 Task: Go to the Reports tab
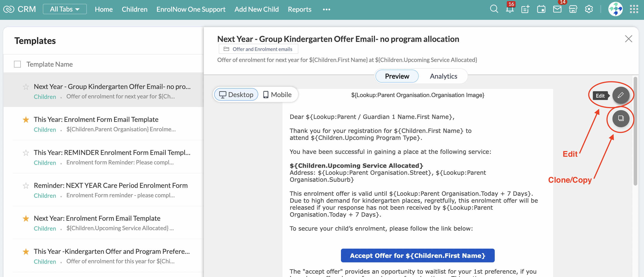(299, 9)
